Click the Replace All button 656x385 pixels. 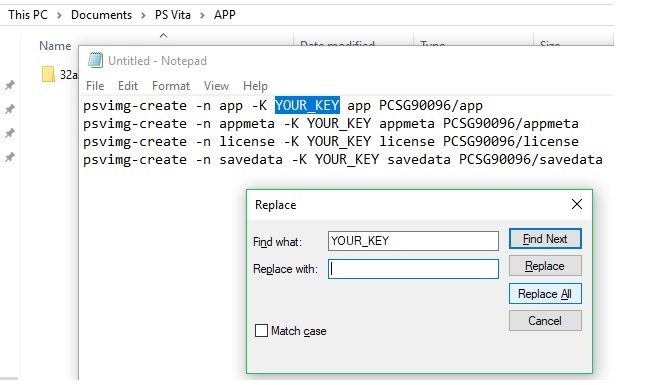coord(545,293)
